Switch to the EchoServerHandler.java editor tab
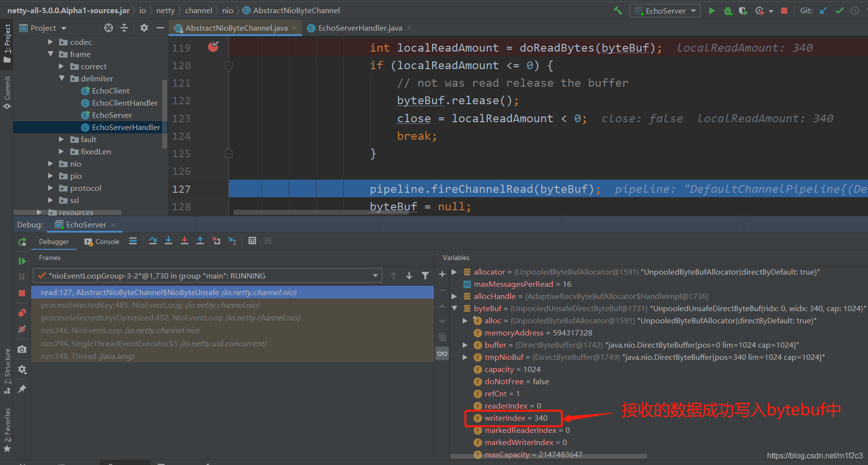The height and width of the screenshot is (465, 868). [360, 28]
